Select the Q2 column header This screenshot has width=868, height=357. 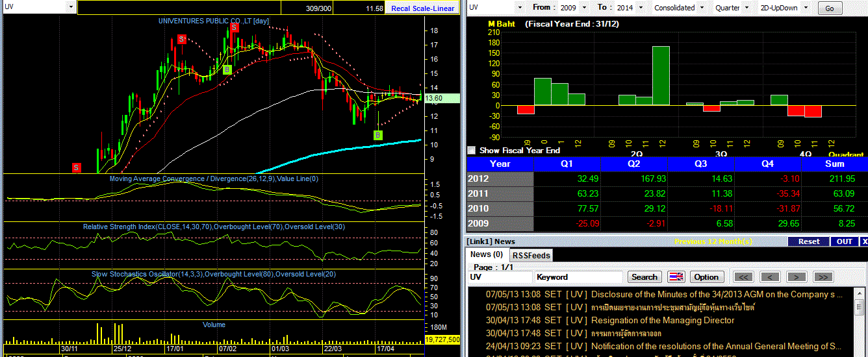633,164
